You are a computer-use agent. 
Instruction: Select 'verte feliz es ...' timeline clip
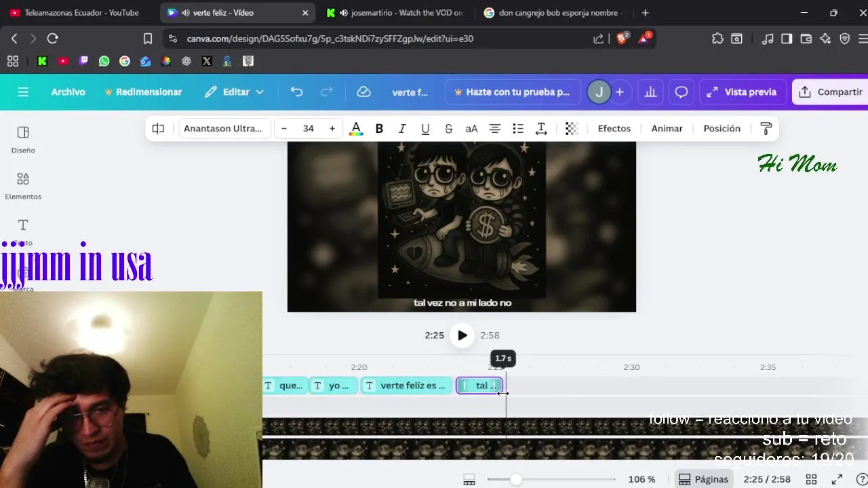tap(406, 386)
